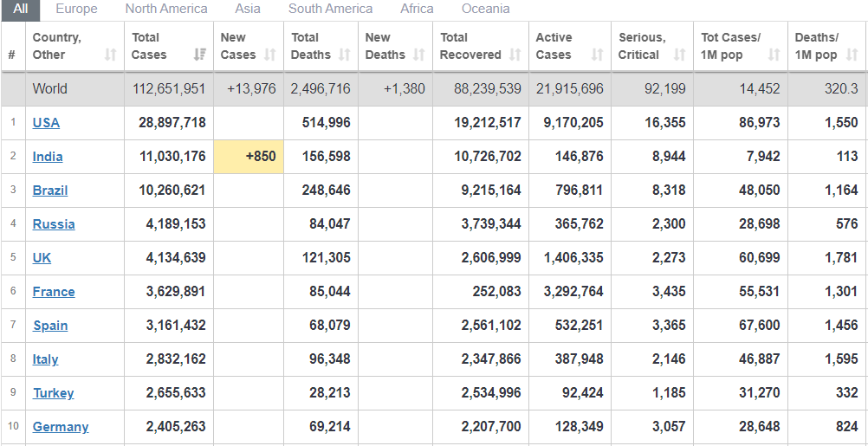Sort Country, Other column alphabetically
Screen dimensions: 868x446
pos(110,55)
